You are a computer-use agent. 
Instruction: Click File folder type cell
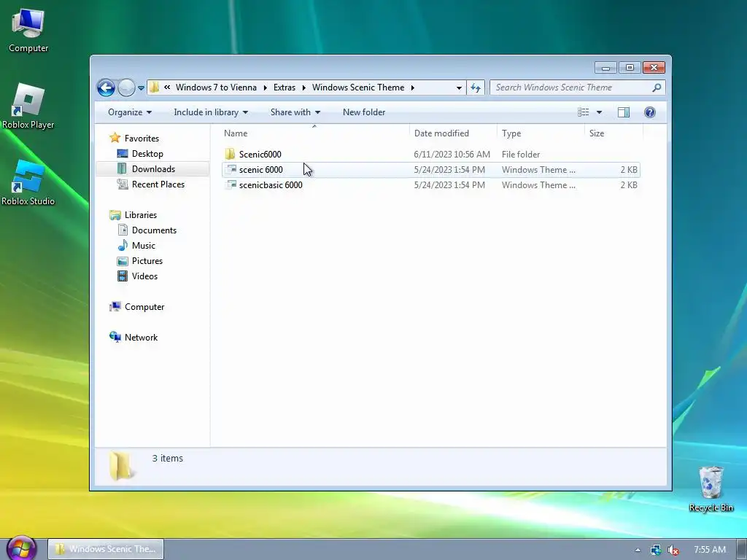coord(521,155)
